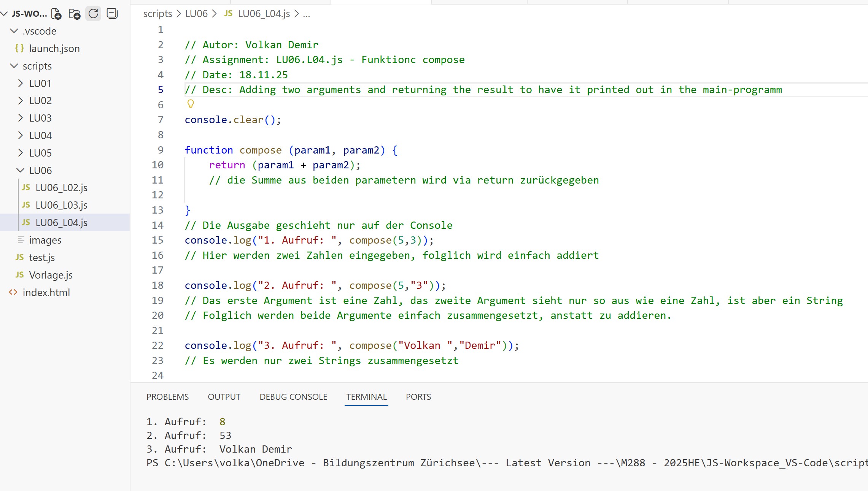Collapse the LU06 folder
Viewport: 868px width, 491px height.
pos(21,171)
